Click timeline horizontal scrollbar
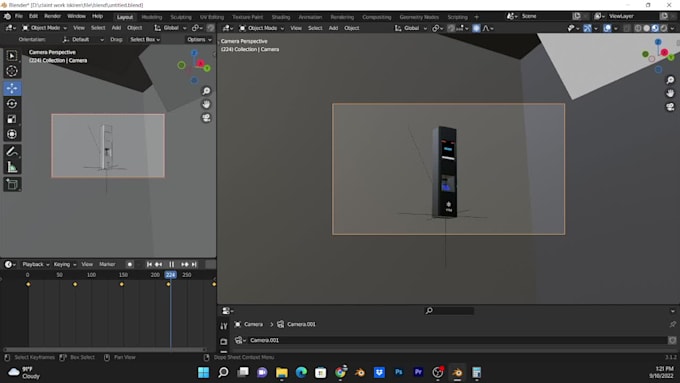This screenshot has height=383, width=680. [105, 349]
